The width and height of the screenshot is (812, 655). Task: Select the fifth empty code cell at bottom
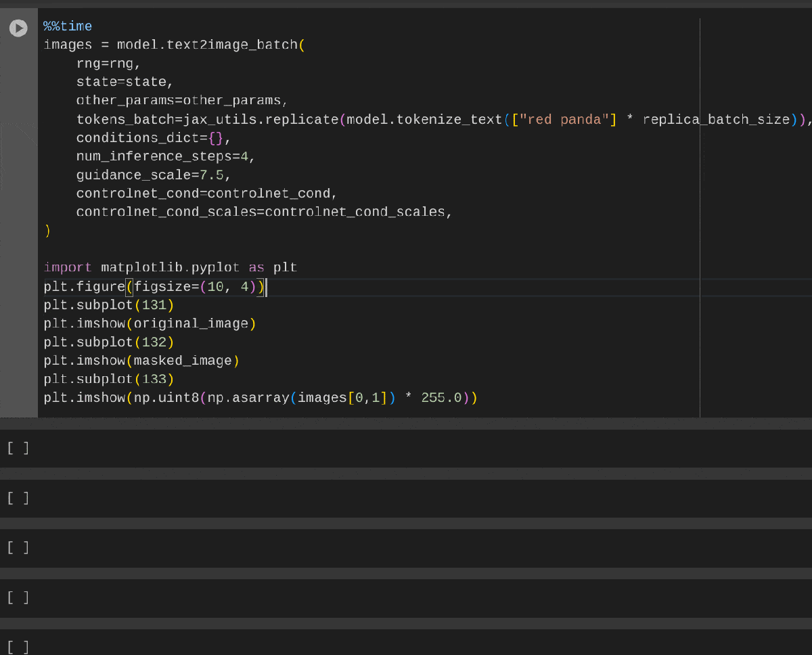[x=406, y=642]
